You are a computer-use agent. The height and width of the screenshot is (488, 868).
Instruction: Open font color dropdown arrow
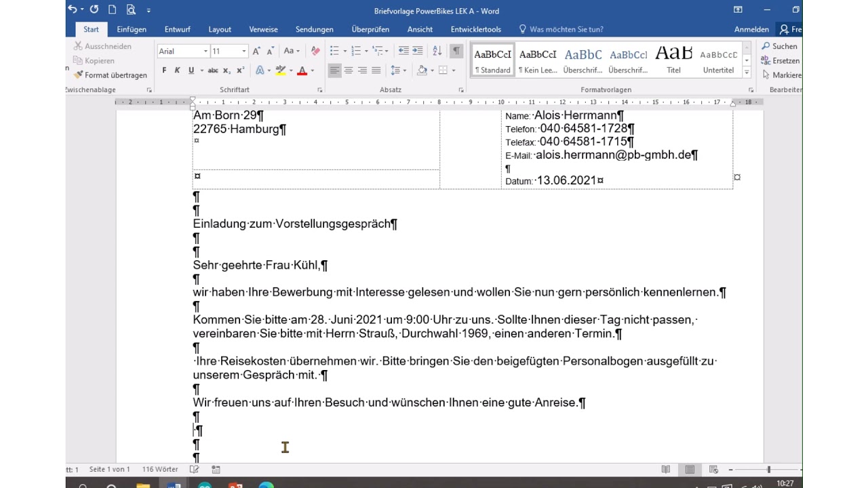pyautogui.click(x=313, y=70)
